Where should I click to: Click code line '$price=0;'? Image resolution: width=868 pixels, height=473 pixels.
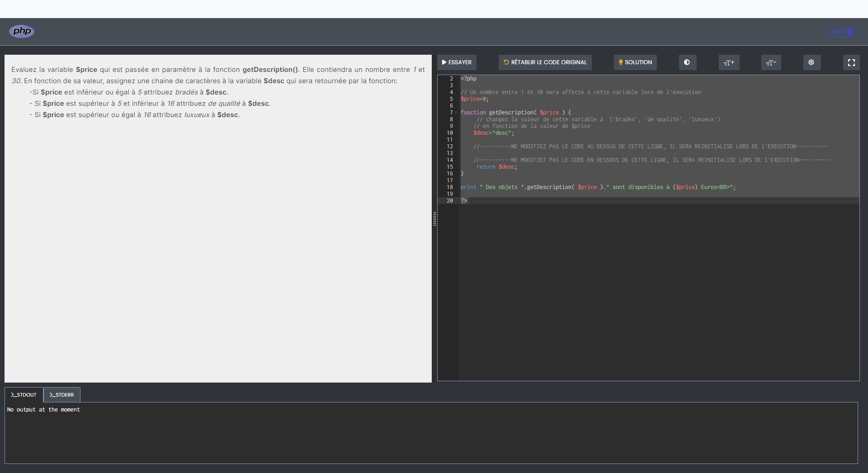tap(475, 99)
